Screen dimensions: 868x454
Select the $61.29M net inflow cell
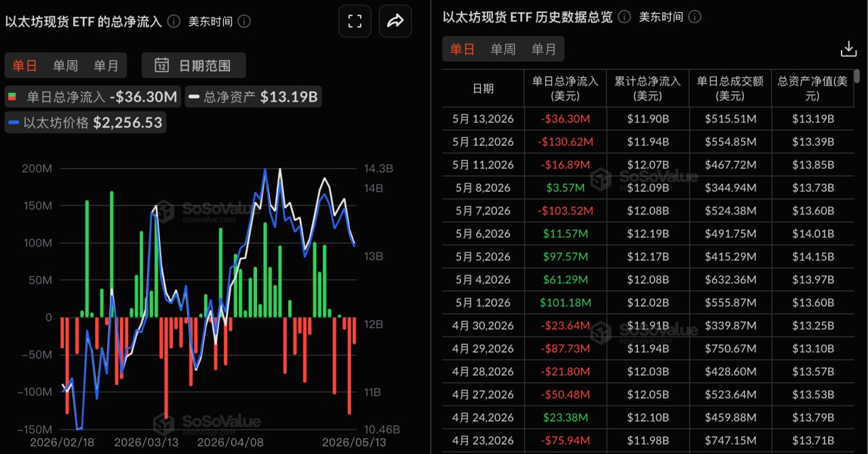[566, 280]
